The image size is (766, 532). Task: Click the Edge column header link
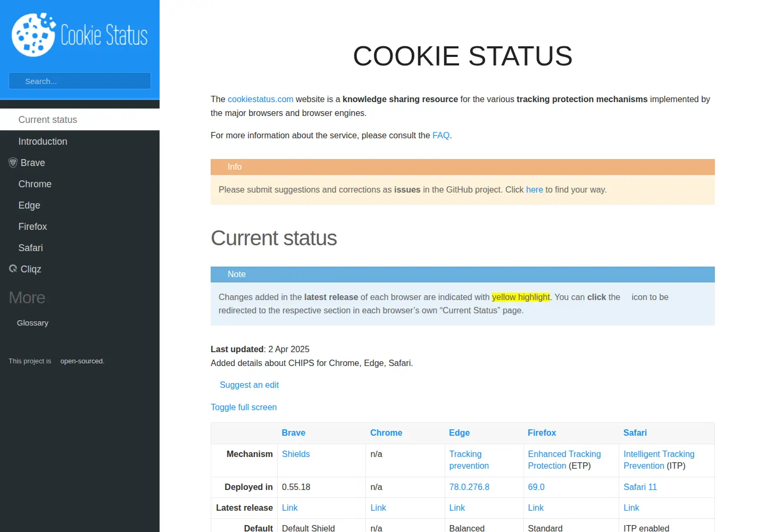pyautogui.click(x=459, y=433)
